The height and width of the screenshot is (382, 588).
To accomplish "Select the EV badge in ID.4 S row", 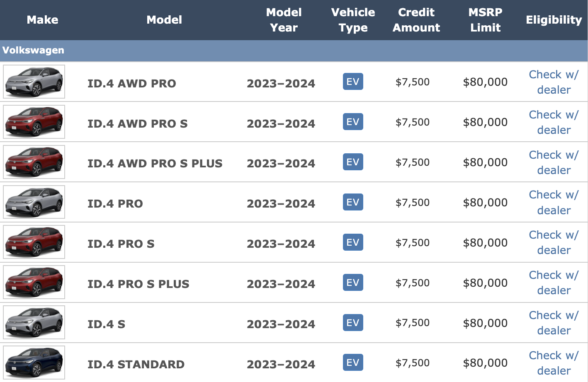I will pos(353,323).
